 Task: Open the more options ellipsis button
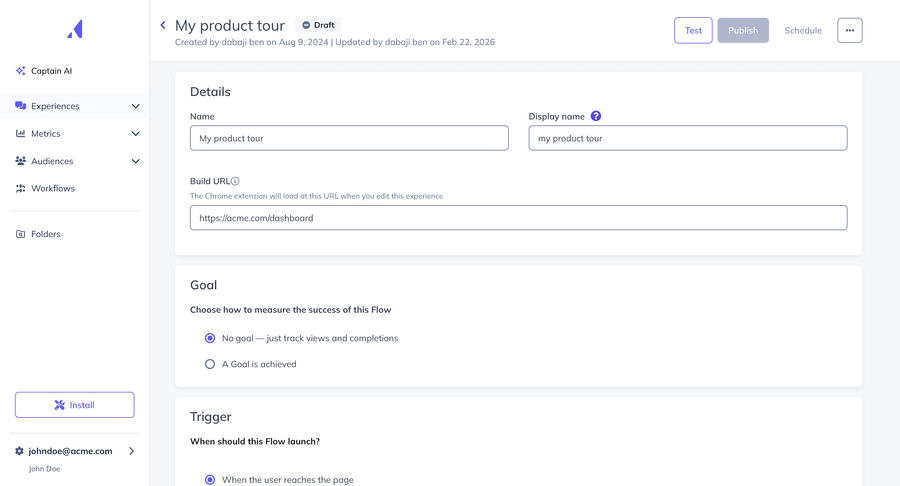click(x=849, y=30)
